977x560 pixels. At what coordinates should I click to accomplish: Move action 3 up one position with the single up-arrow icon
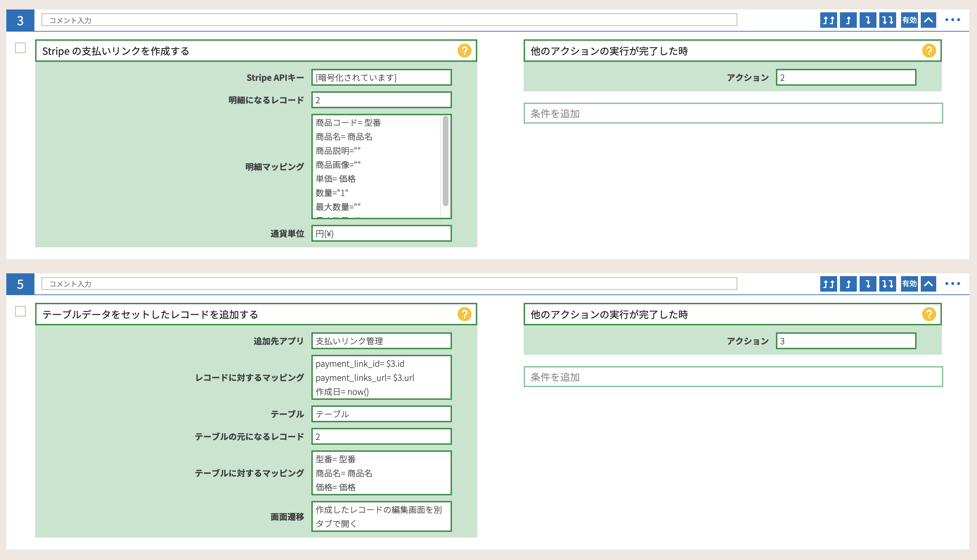848,20
